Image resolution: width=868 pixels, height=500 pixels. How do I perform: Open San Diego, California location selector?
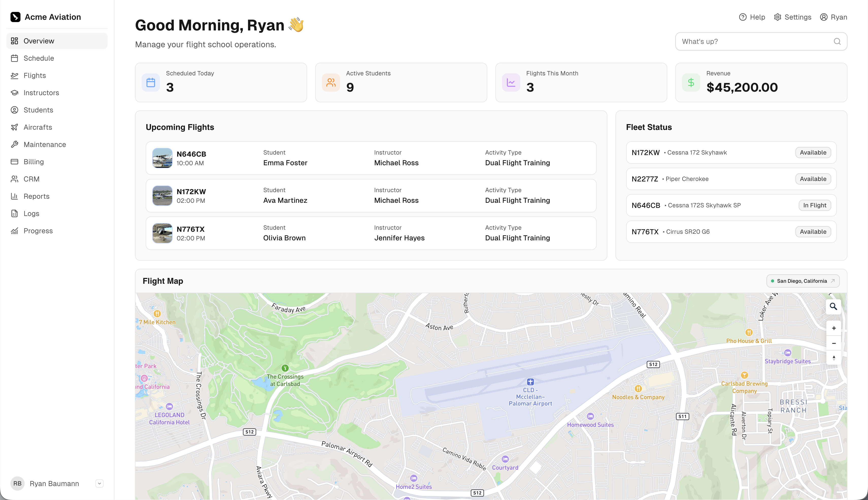803,281
